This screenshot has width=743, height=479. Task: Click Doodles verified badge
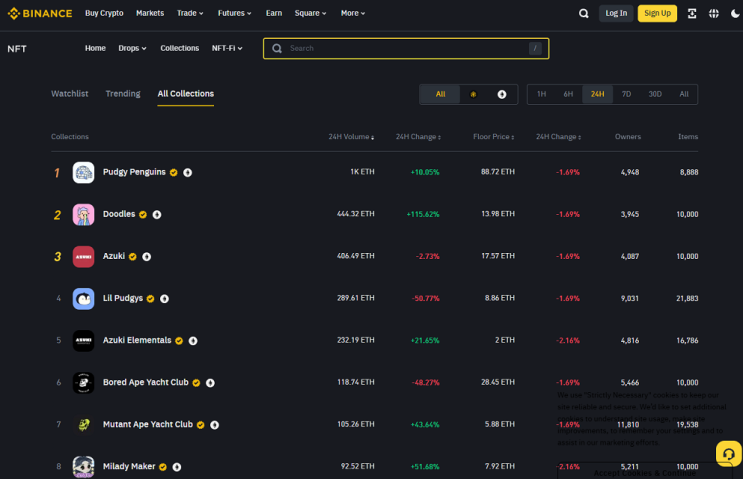point(143,215)
